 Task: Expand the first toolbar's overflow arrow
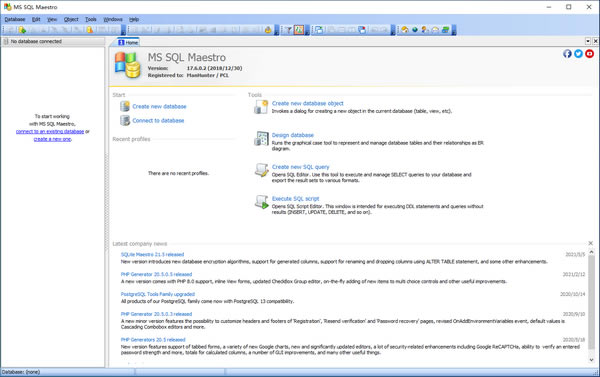click(123, 30)
